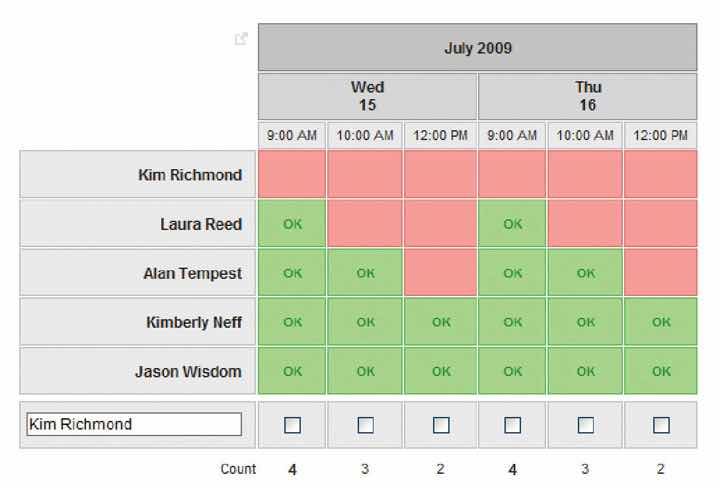This screenshot has width=720, height=489.
Task: Click Jason Wisdom's participant row label
Action: point(188,371)
